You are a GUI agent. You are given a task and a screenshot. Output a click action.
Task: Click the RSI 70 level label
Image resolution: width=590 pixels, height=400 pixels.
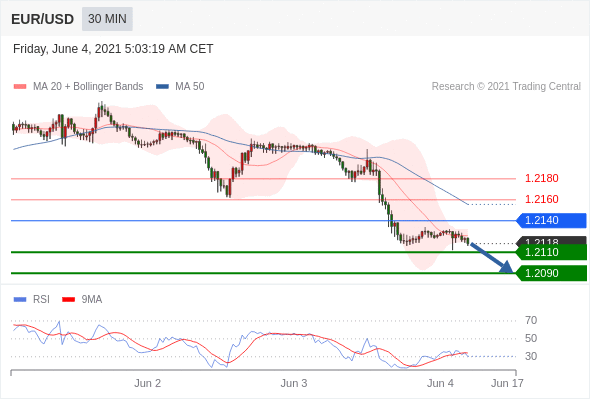pyautogui.click(x=531, y=321)
